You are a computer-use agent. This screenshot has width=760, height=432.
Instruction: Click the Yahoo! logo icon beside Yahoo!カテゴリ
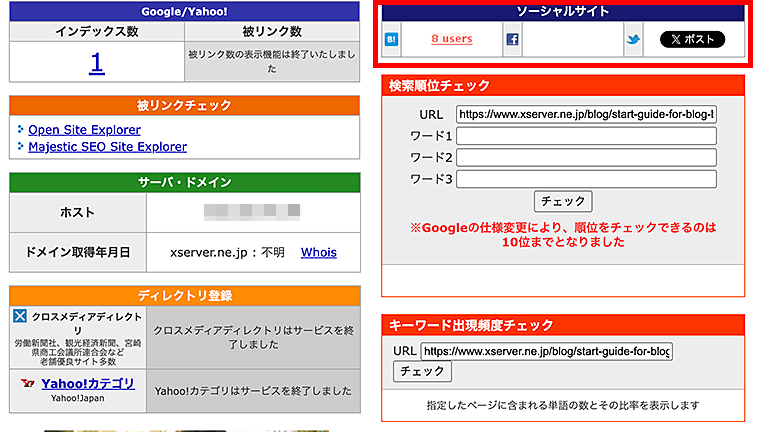tap(28, 384)
